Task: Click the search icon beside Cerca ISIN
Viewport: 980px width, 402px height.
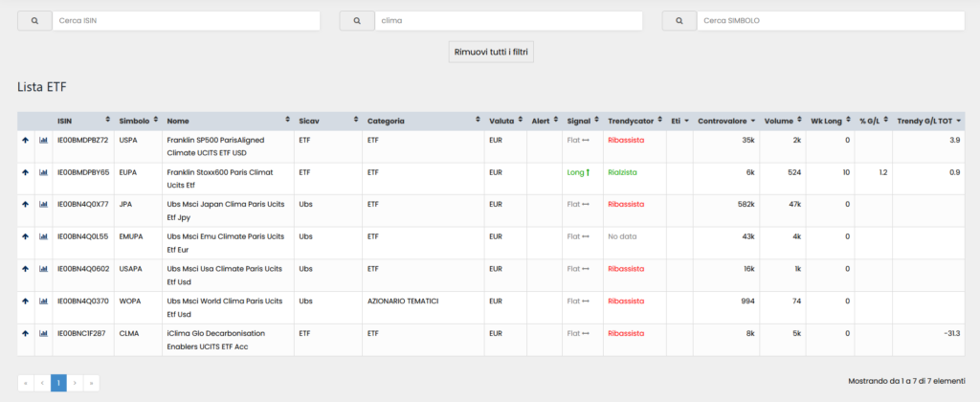Action: 34,20
